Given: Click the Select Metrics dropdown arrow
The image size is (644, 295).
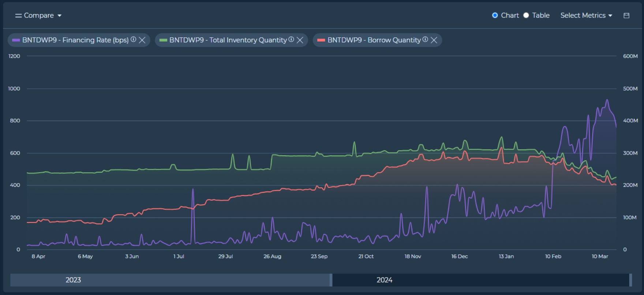Looking at the screenshot, I should (610, 16).
